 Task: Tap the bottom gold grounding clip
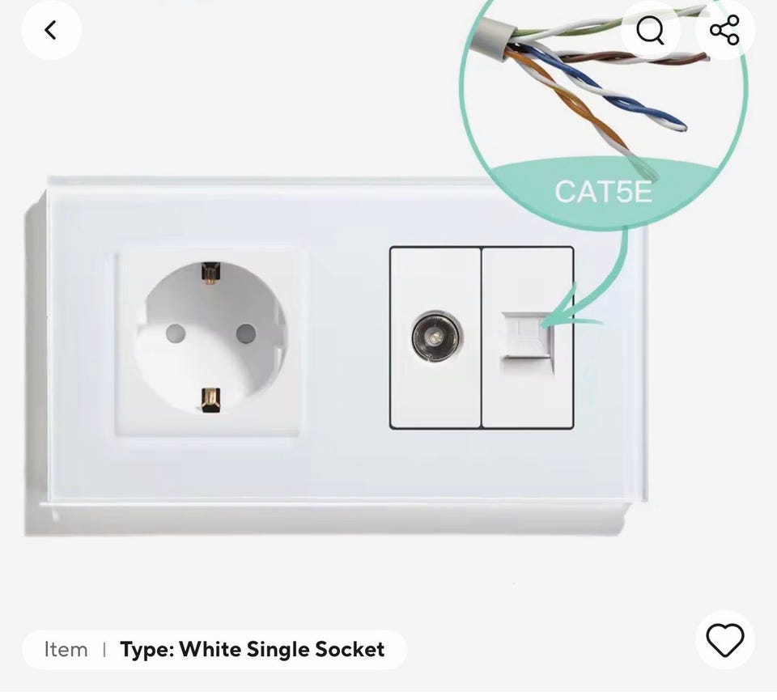[x=210, y=401]
